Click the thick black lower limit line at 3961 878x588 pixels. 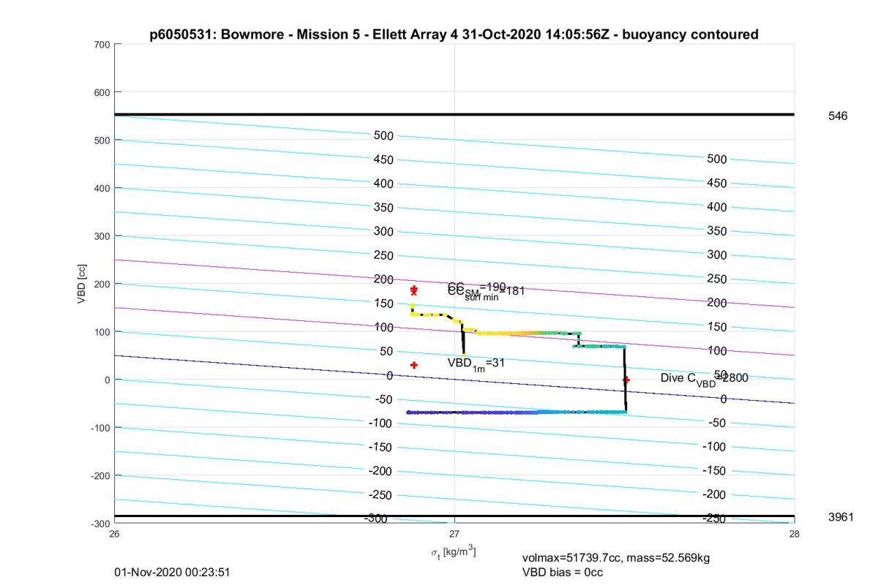(x=454, y=516)
